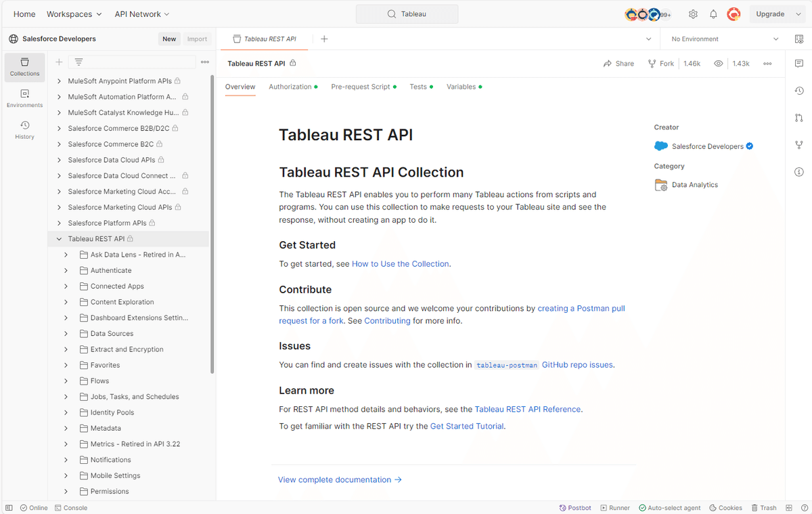Open the comments panel on the right sidebar

point(798,64)
